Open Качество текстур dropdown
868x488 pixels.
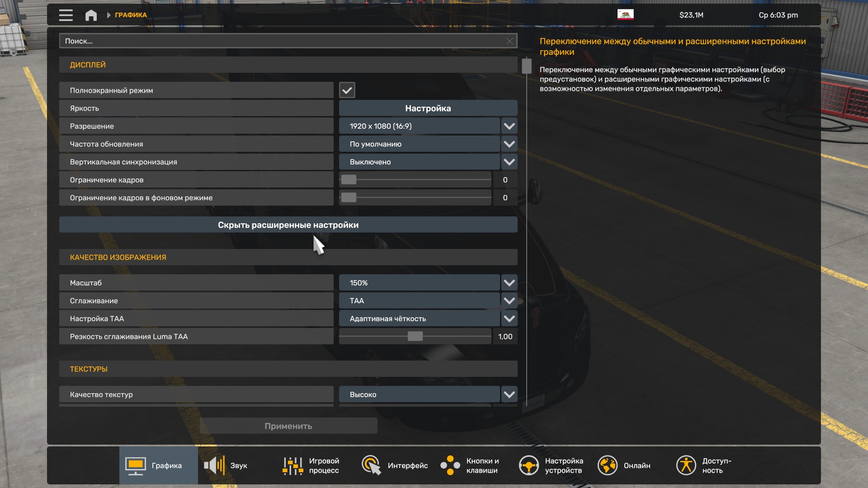pyautogui.click(x=509, y=394)
